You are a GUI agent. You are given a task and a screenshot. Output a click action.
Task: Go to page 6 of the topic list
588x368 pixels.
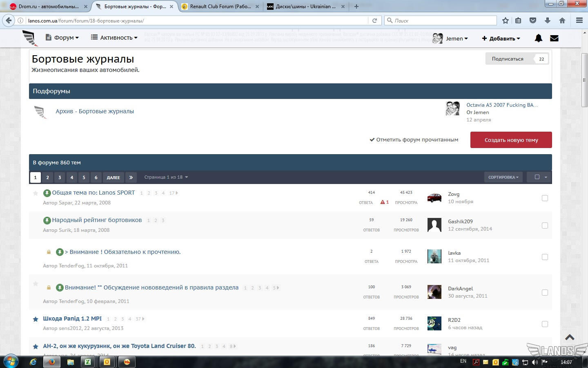pyautogui.click(x=96, y=177)
